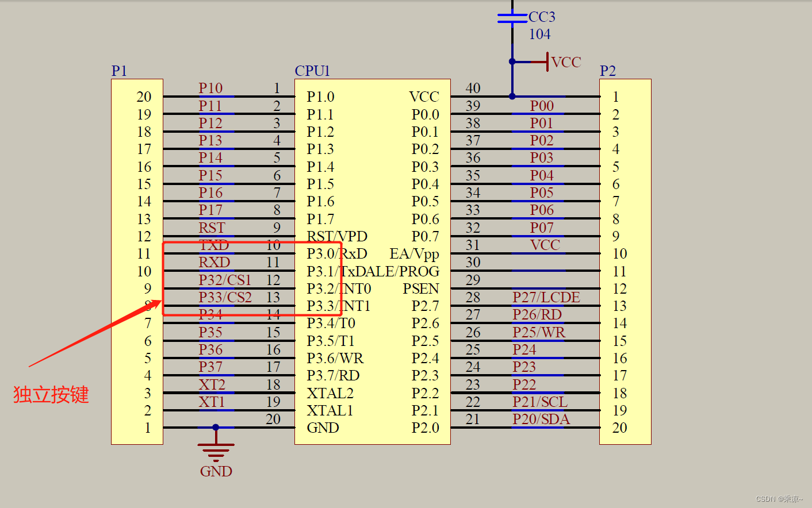Click the P1.0 pin name in CPU1
The height and width of the screenshot is (508, 812).
point(320,97)
